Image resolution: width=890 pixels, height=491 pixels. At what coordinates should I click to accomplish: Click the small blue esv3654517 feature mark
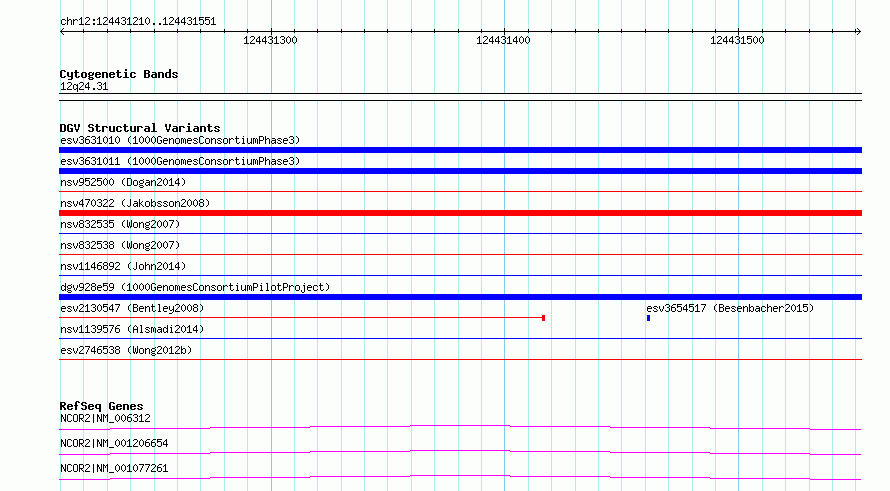click(x=648, y=318)
